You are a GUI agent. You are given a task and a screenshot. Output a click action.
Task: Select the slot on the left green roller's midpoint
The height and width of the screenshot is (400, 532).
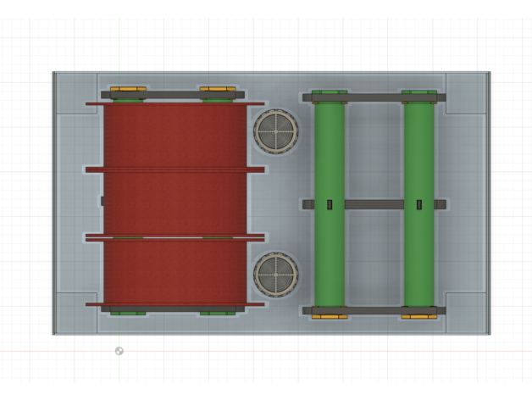point(329,204)
